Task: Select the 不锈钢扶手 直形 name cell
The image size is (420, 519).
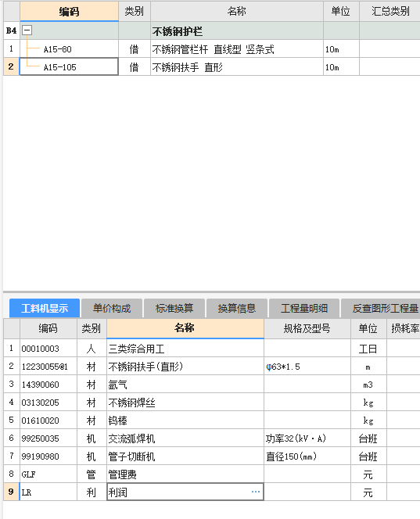Action: (x=237, y=67)
